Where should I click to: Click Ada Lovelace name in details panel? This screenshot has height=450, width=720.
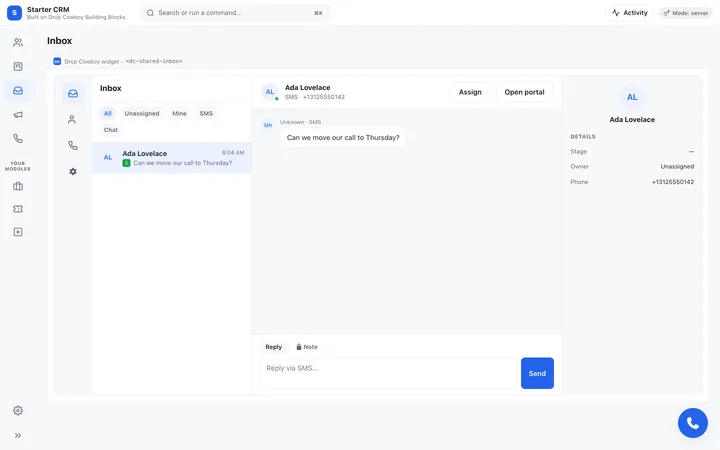632,119
